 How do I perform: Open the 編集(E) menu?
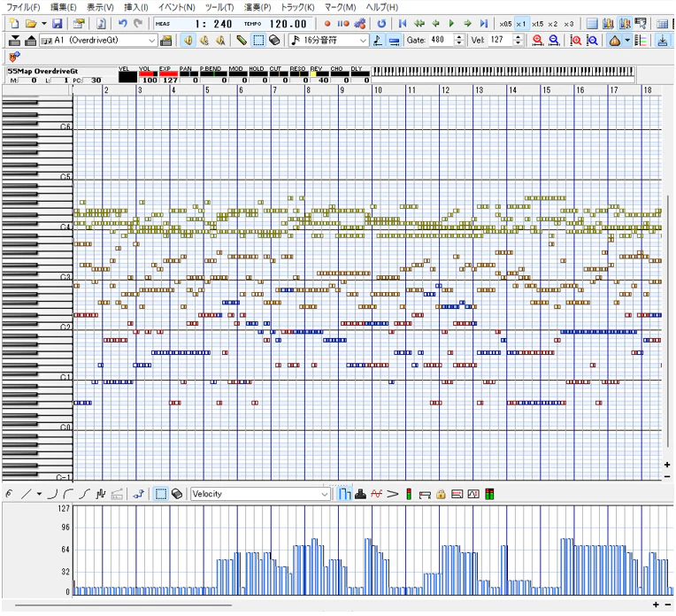tap(63, 7)
